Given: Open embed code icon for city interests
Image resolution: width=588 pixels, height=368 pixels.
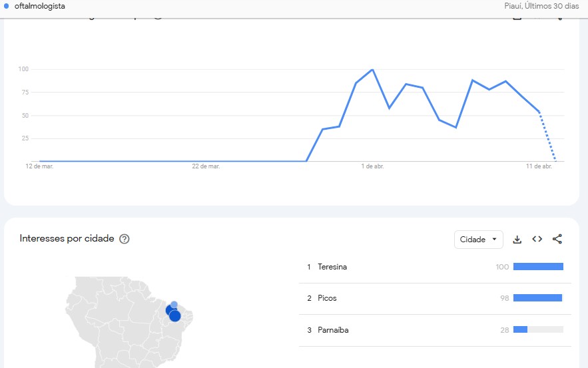Looking at the screenshot, I should (x=537, y=239).
